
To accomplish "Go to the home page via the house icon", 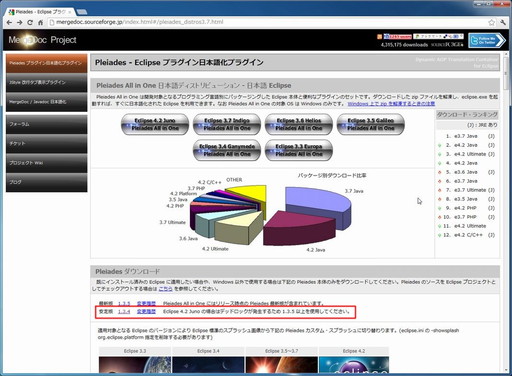I will pos(40,23).
